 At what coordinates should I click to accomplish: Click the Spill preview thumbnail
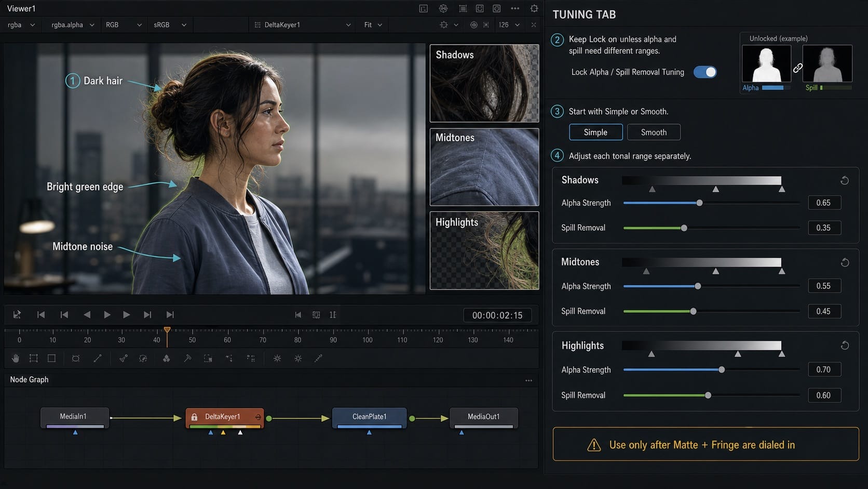click(x=828, y=64)
